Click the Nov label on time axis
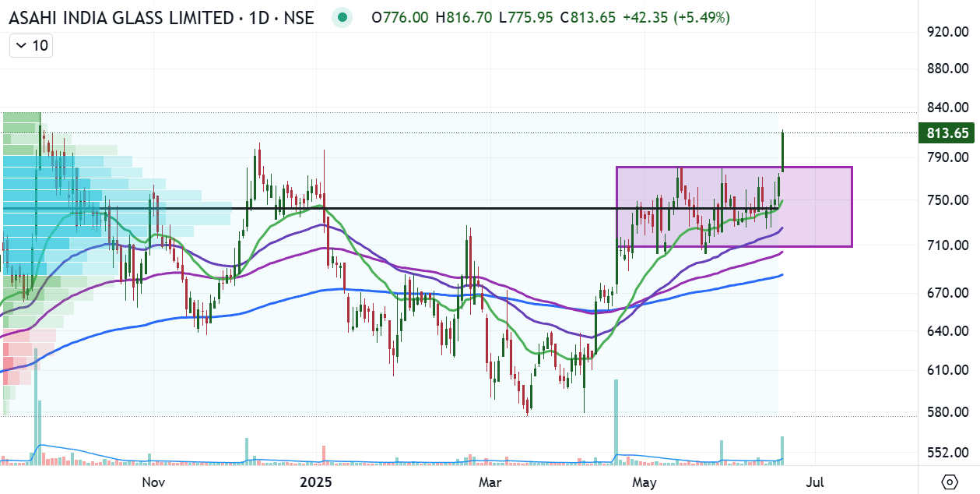Screen dimensions: 980x494 click(154, 482)
